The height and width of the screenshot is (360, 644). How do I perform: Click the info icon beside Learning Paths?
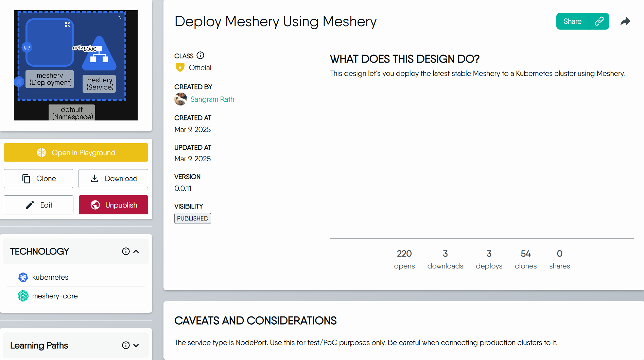point(126,345)
